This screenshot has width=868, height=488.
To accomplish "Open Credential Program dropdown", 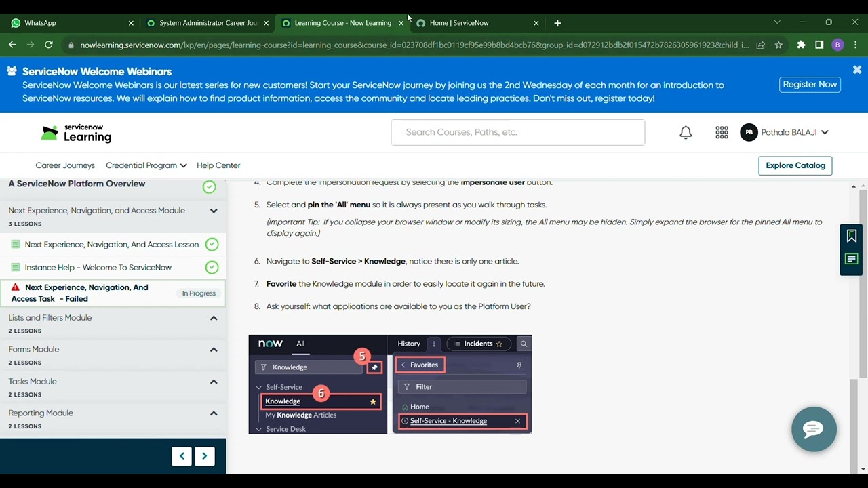I will (146, 165).
